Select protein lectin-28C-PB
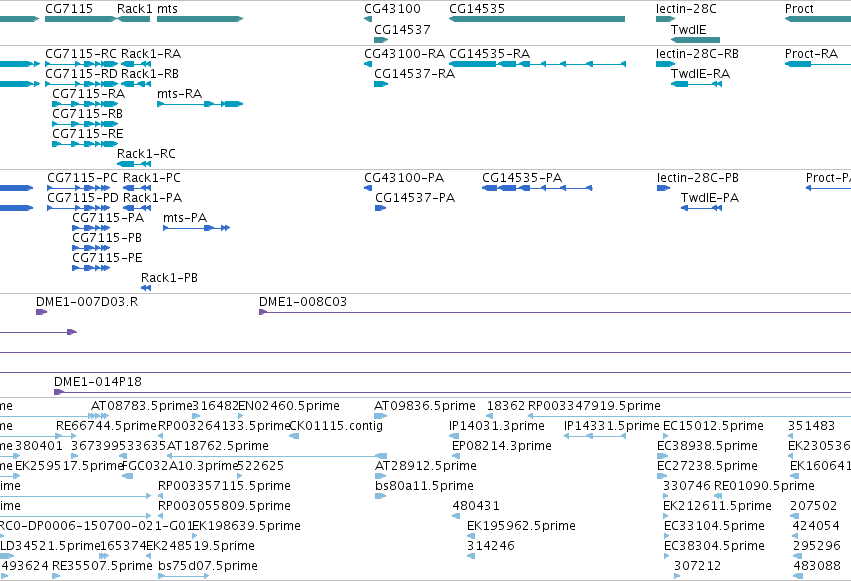 698,178
